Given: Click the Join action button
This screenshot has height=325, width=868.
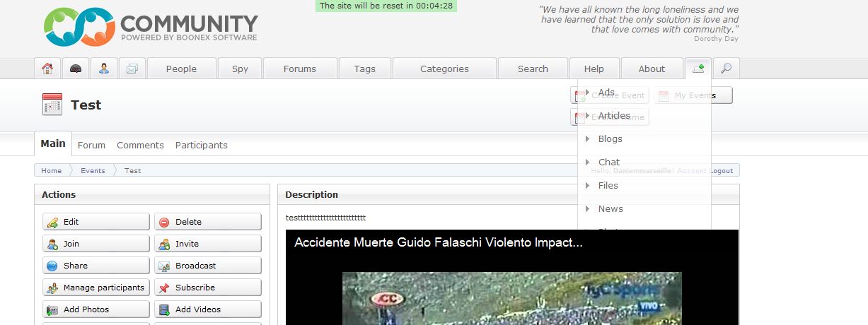Looking at the screenshot, I should tap(96, 244).
